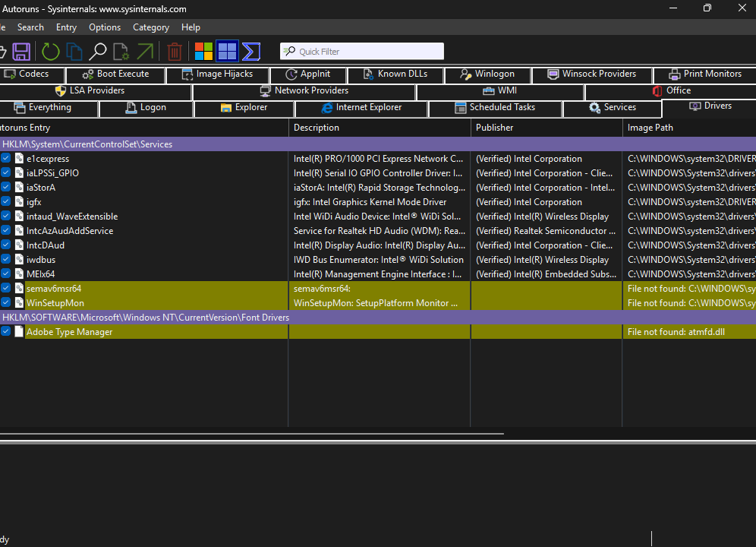Open the Options menu
The image size is (756, 547).
[105, 27]
